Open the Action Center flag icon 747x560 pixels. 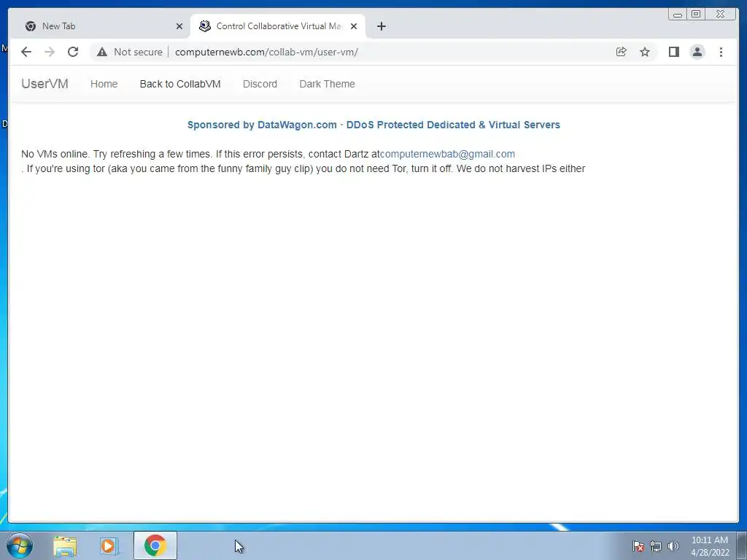tap(638, 546)
